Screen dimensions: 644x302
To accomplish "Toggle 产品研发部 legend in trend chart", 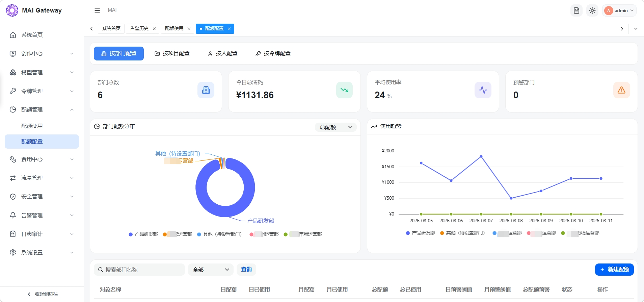I will 421,233.
